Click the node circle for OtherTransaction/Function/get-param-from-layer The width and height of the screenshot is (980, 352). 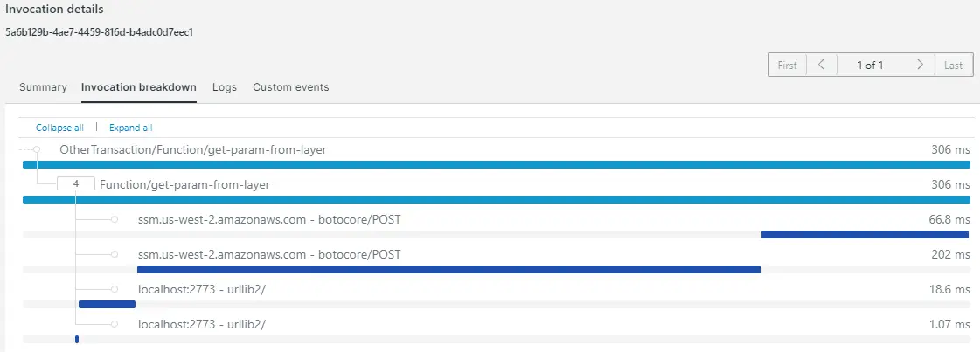pyautogui.click(x=37, y=149)
